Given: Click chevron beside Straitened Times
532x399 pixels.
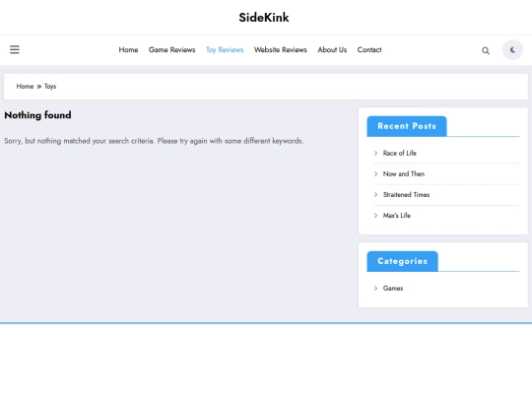Looking at the screenshot, I should pos(375,194).
